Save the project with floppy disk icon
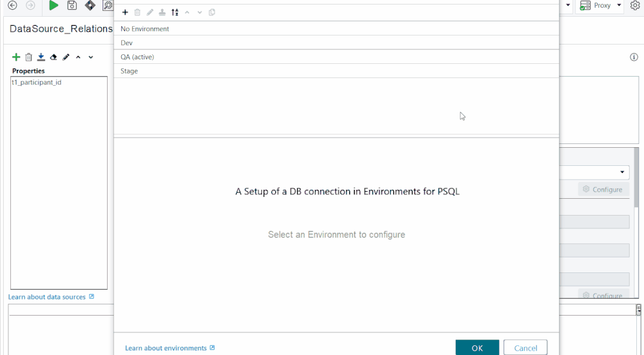This screenshot has width=644, height=355. 72,5
